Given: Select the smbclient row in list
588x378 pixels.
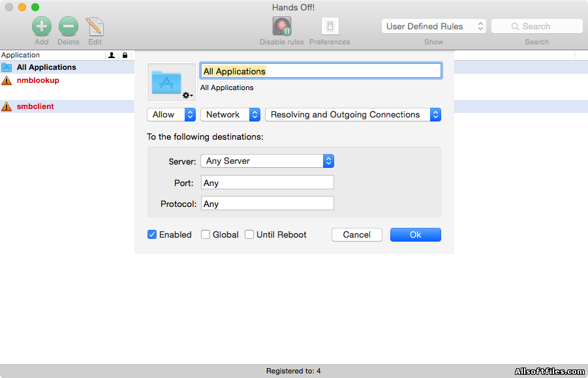Looking at the screenshot, I should [x=35, y=106].
